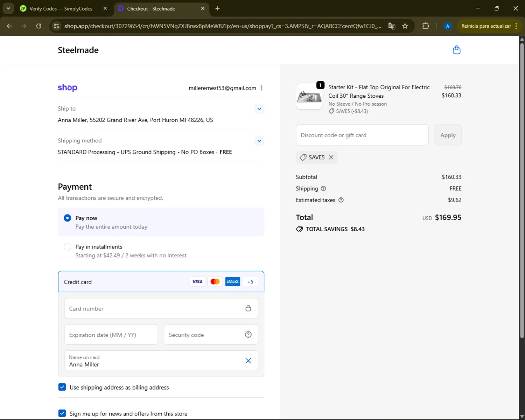Screen dimensions: 525x420
Task: Click the Anna Miller shipping address text
Action: (135, 120)
